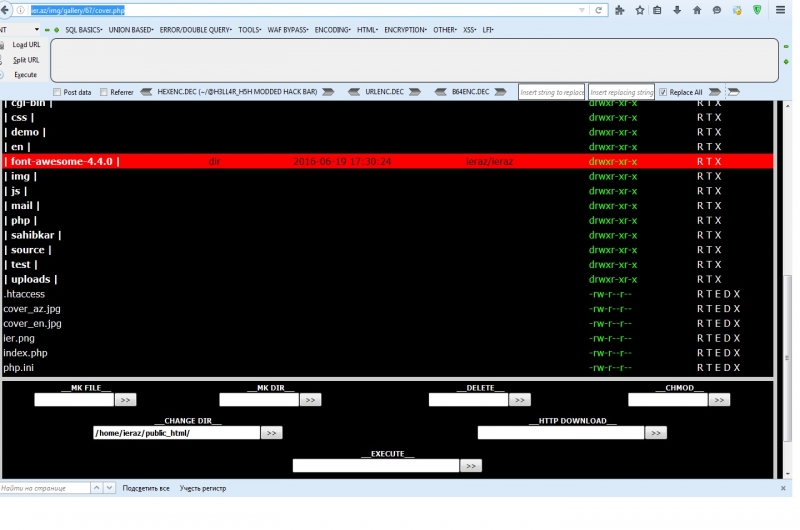This screenshot has height=530, width=800.
Task: Enable the Post data checkbox
Action: [x=57, y=92]
